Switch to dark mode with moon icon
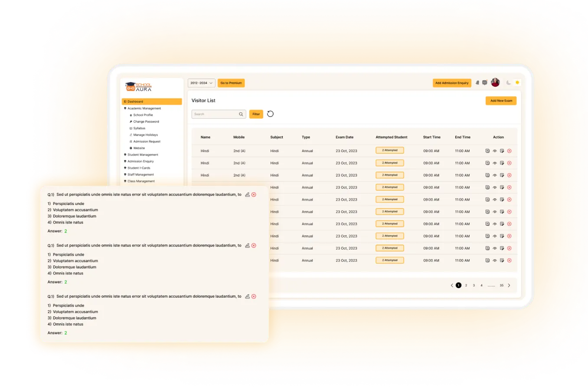 pos(509,83)
